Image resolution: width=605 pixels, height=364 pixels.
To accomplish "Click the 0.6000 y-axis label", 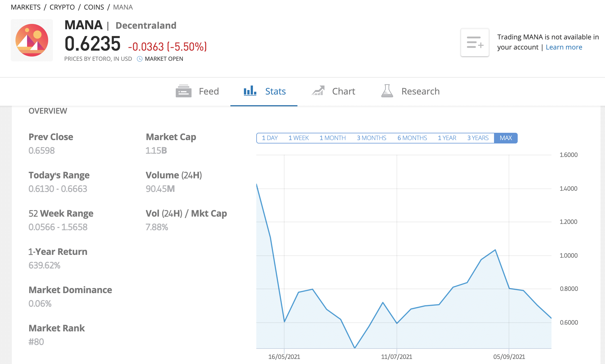I will coord(569,322).
